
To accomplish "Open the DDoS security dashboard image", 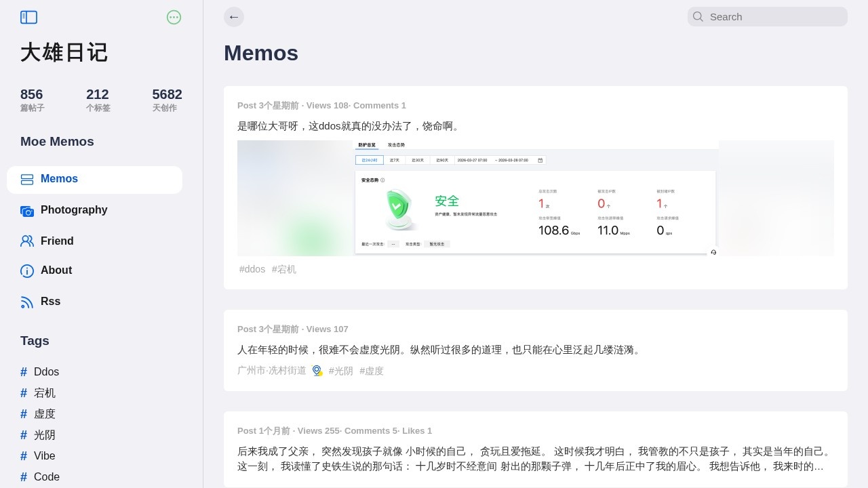I will pos(535,198).
